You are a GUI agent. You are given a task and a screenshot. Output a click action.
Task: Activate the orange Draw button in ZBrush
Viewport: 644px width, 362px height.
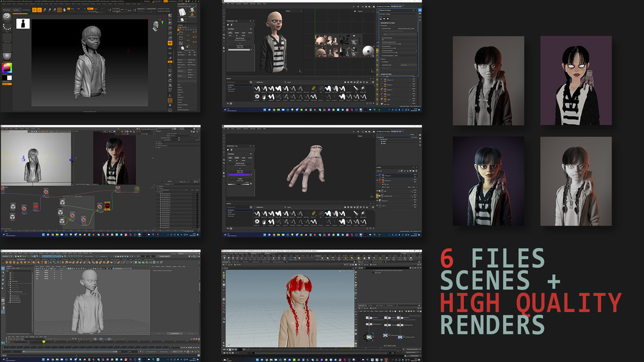point(40,10)
